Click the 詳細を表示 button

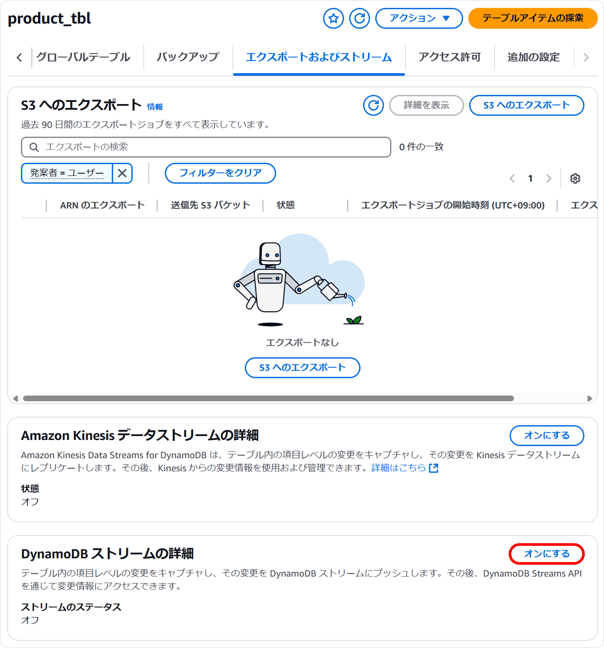(x=426, y=105)
